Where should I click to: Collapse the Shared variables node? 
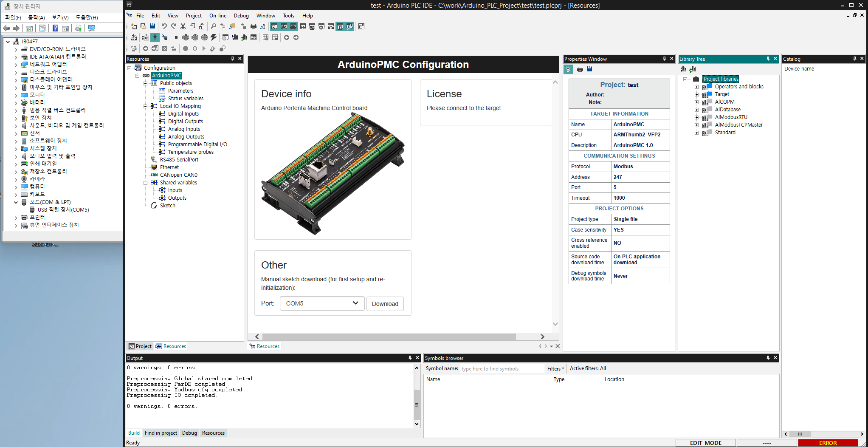146,183
